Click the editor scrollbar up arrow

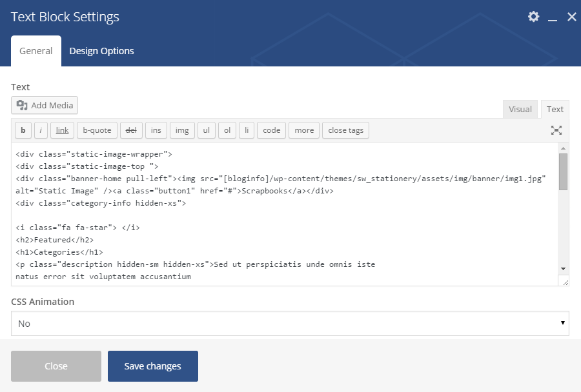(563, 148)
